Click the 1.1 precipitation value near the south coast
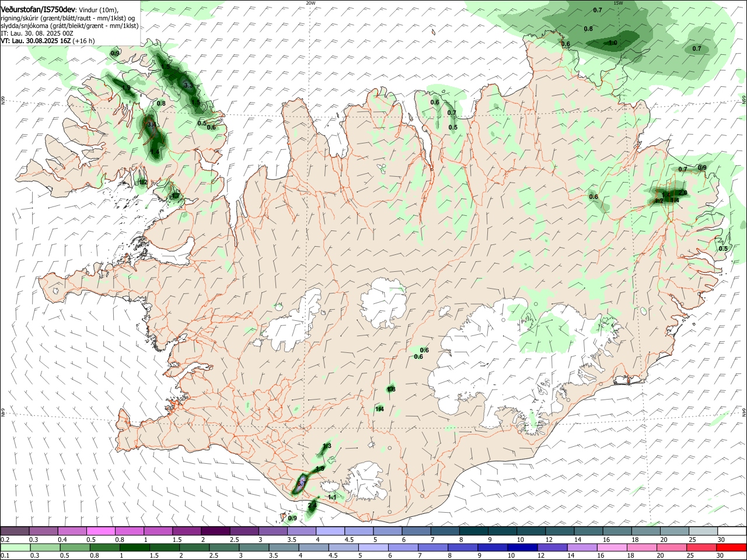Viewport: 747px width, 560px height. coord(332,497)
